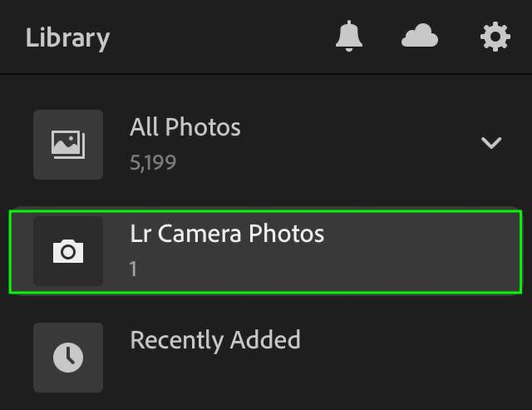Select the Lr Camera Photos label
The height and width of the screenshot is (410, 532).
pyautogui.click(x=227, y=234)
